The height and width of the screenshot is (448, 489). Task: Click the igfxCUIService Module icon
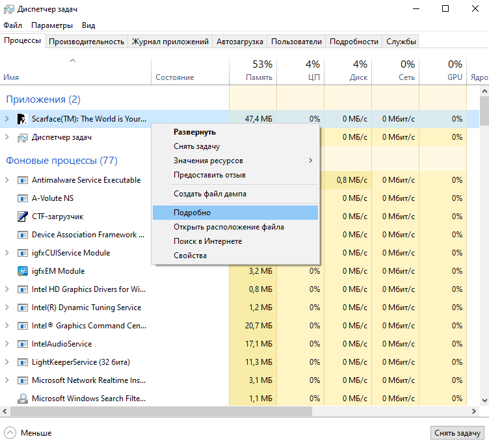coord(22,253)
